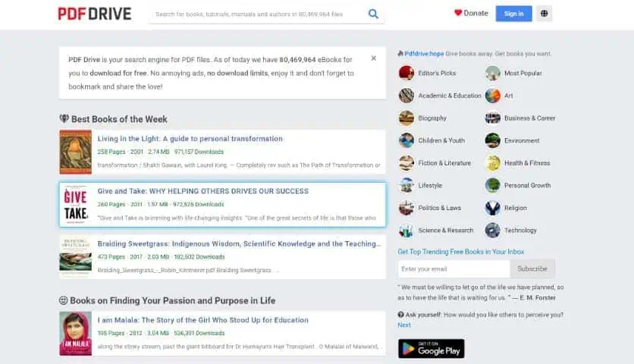
Task: Open the Religion text link
Action: click(x=516, y=208)
